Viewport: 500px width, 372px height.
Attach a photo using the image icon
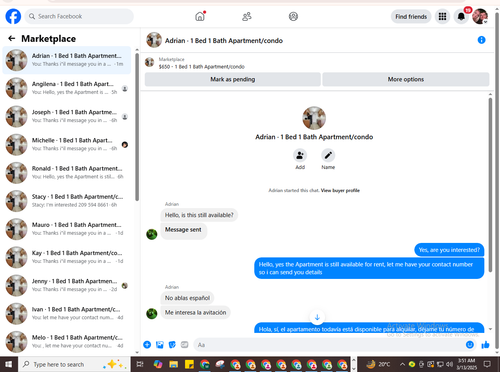point(160,345)
